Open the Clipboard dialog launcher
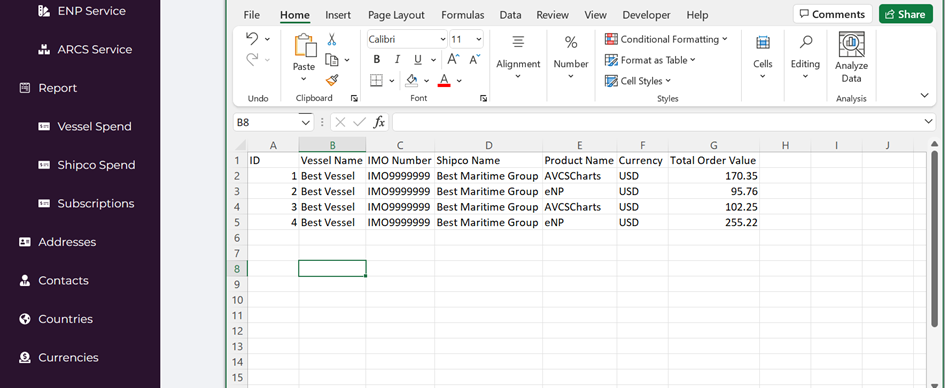Image resolution: width=945 pixels, height=388 pixels. (x=354, y=98)
